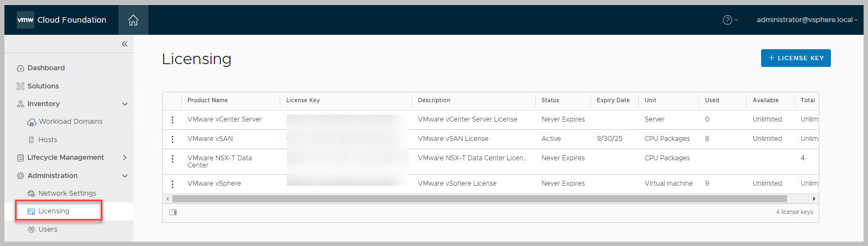Click the + LICENSE KEY button

[795, 58]
